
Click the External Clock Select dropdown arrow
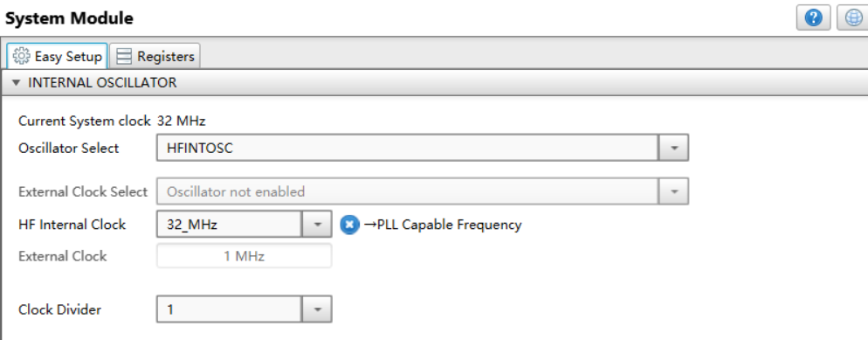[673, 191]
